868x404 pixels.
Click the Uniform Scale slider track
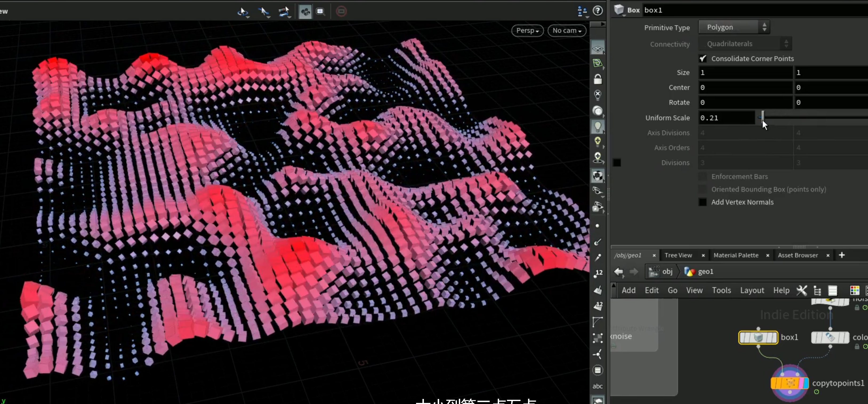tap(812, 117)
